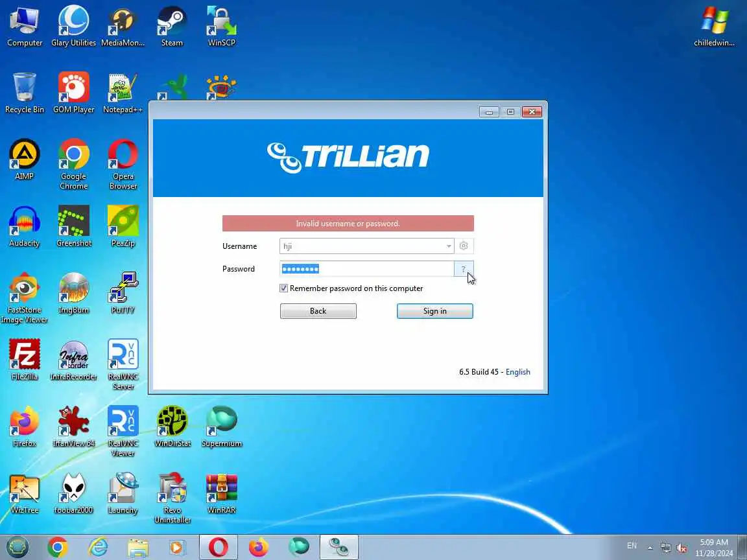Launch Chrome from the taskbar

tap(58, 547)
